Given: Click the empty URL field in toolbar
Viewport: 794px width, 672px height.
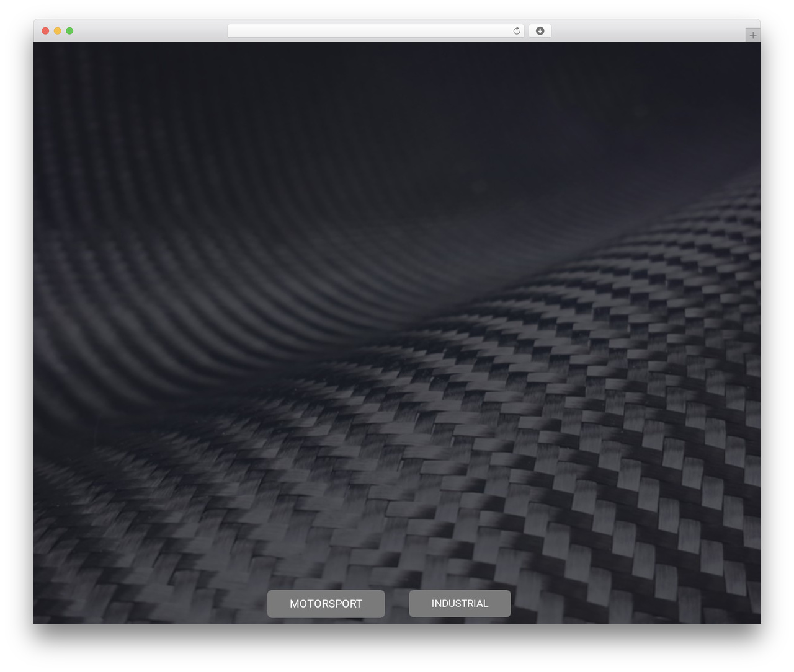Looking at the screenshot, I should (x=369, y=31).
